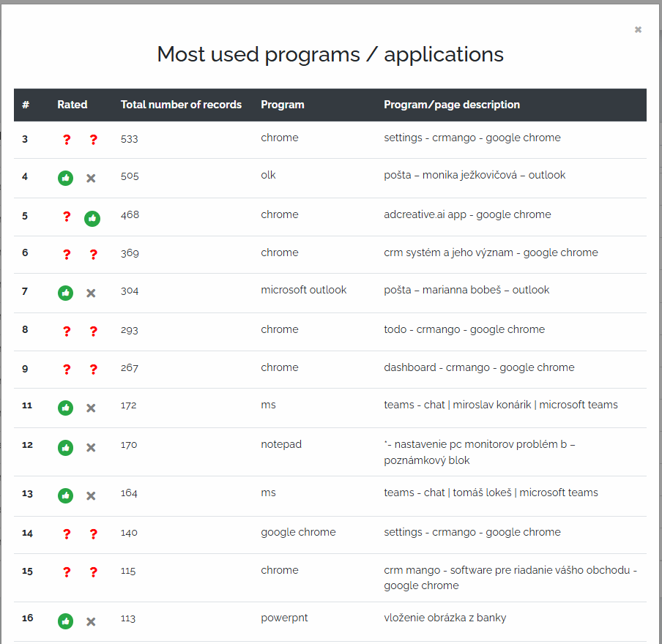Click gray X in microsoft outlook row 7

click(91, 293)
